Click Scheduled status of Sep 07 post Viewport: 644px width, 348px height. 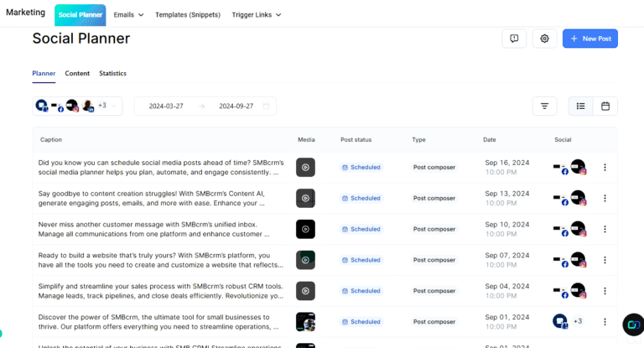(361, 260)
